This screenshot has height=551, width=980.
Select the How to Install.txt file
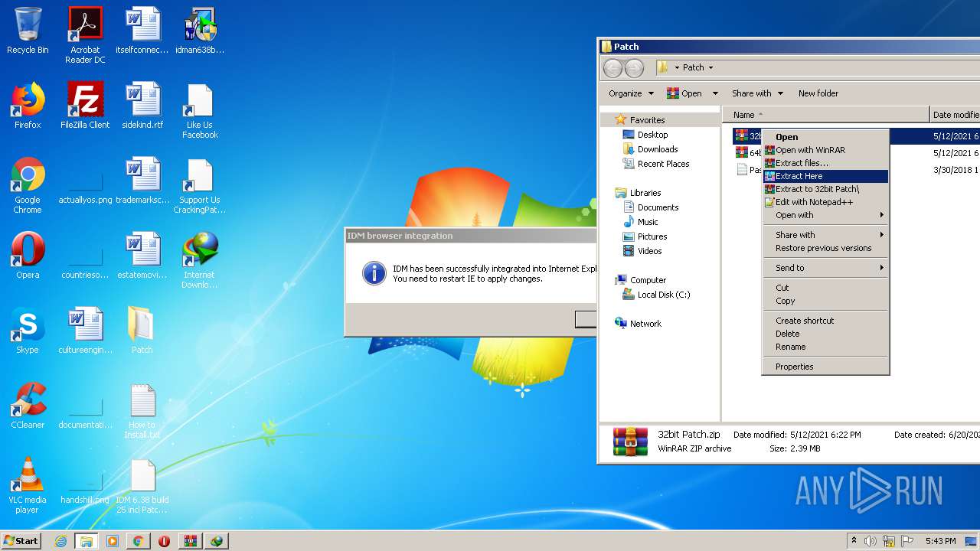click(x=142, y=410)
